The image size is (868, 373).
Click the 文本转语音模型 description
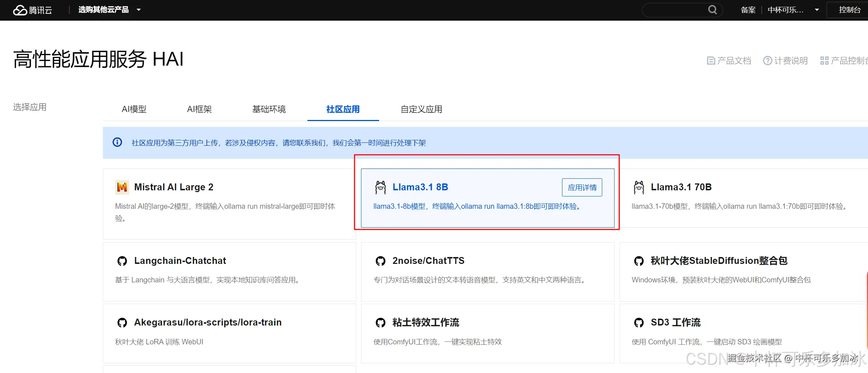point(480,280)
